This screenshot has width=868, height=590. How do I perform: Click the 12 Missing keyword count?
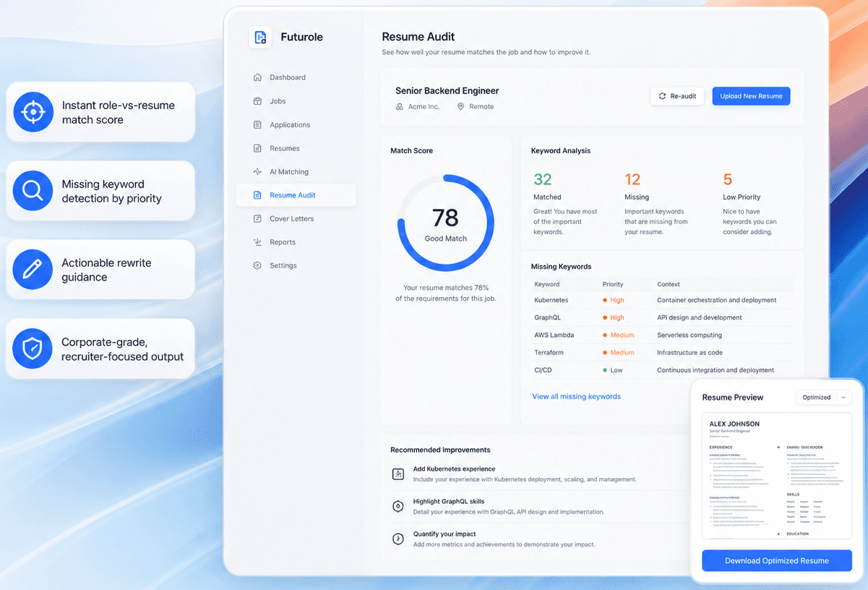632,179
